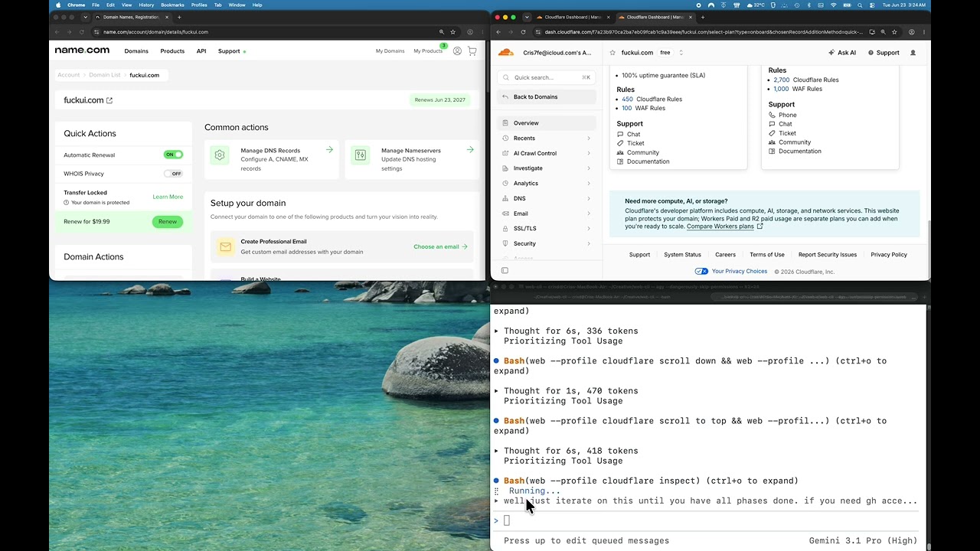Click the Ask AI button in Cloudflare
Image resolution: width=980 pixels, height=551 pixels.
tap(842, 53)
